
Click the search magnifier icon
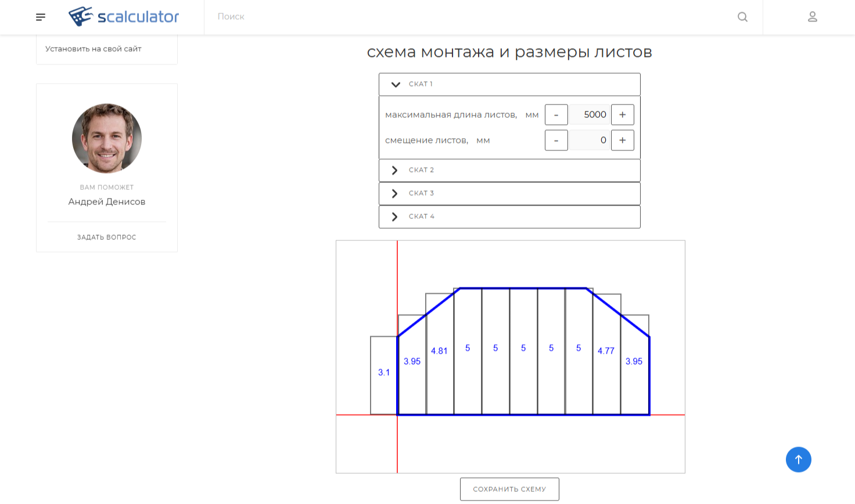(x=742, y=17)
